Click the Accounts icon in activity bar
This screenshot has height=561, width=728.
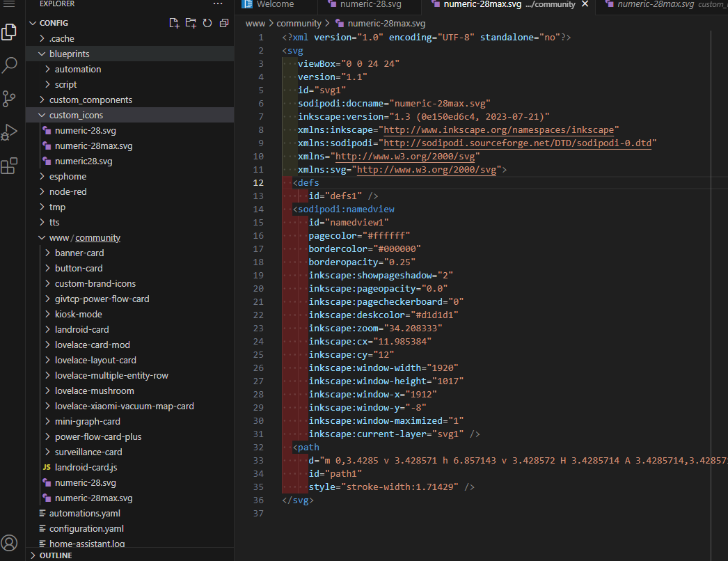point(10,543)
